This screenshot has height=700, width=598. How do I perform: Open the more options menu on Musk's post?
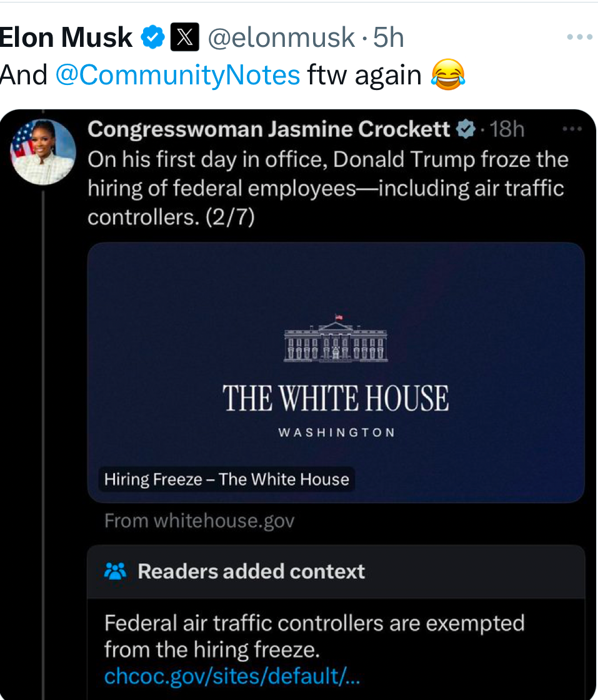[579, 37]
